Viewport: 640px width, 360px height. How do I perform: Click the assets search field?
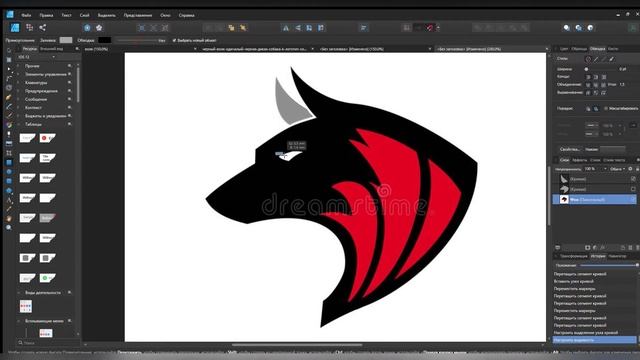click(x=47, y=343)
